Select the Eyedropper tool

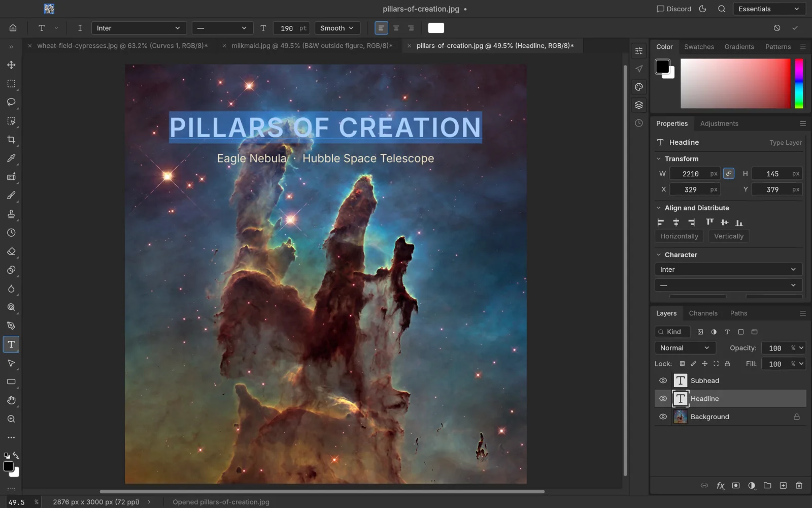pos(11,158)
